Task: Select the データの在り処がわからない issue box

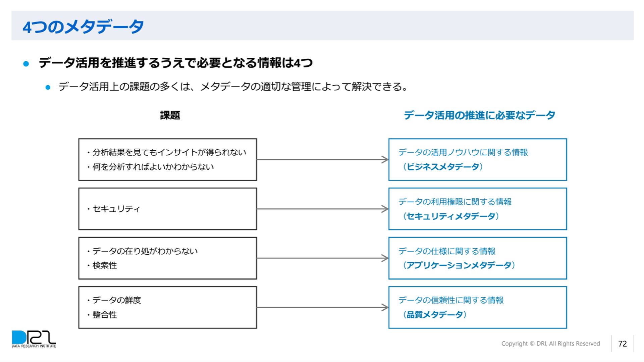Action: 168,258
